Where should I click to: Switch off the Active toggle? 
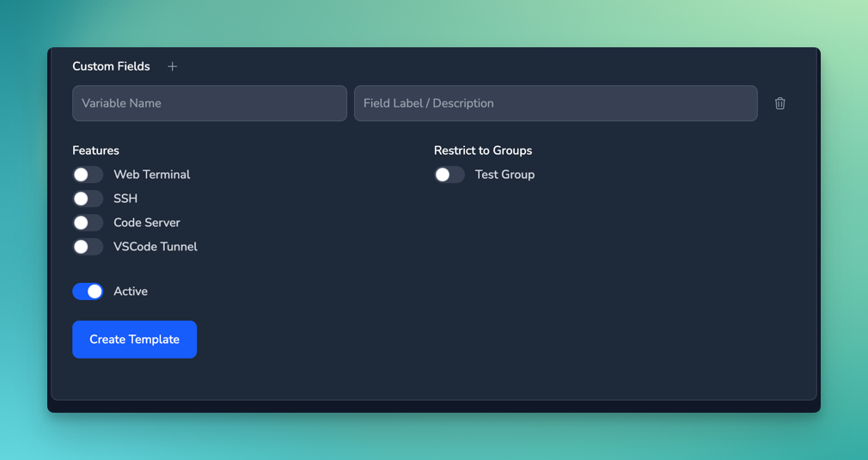(x=88, y=291)
